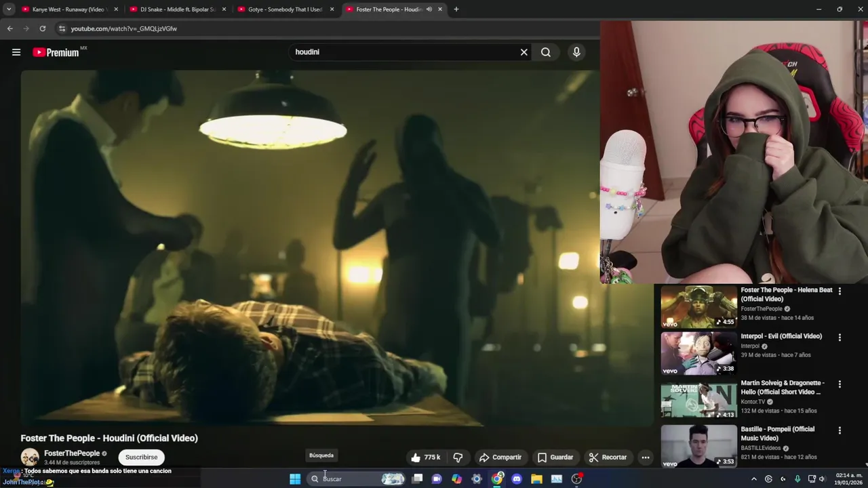Subscribe with the Suscribirse button
868x488 pixels.
(141, 457)
